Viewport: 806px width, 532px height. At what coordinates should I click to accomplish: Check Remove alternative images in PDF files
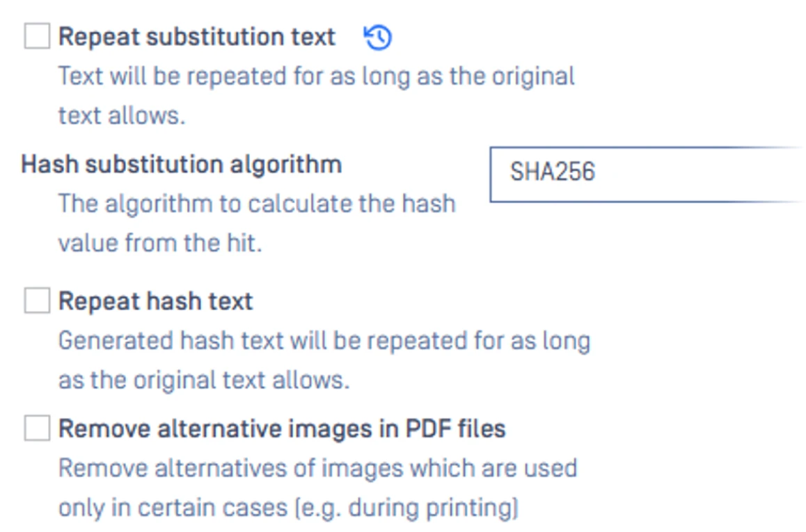click(37, 428)
